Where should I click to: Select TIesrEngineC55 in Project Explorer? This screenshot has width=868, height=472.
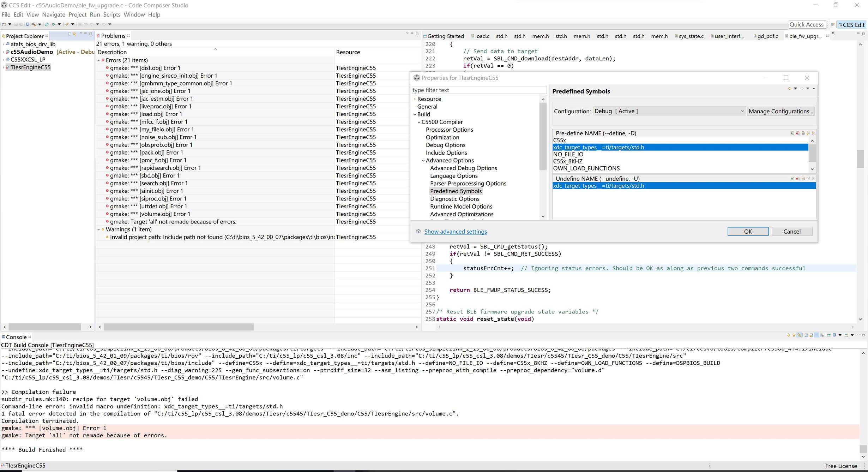point(30,67)
